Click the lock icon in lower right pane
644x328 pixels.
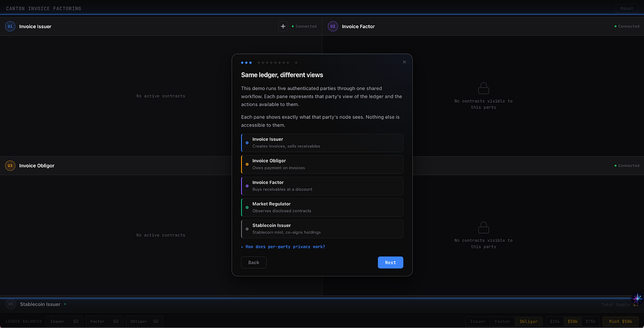click(x=483, y=228)
